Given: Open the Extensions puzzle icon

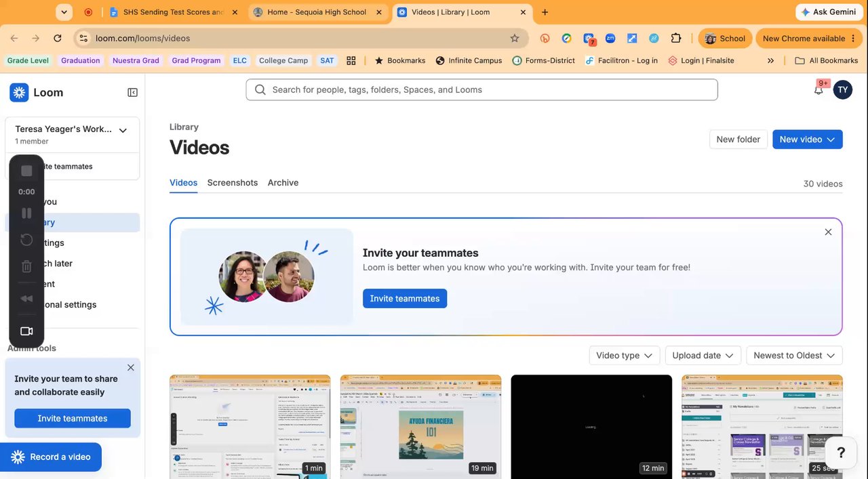Looking at the screenshot, I should point(676,39).
